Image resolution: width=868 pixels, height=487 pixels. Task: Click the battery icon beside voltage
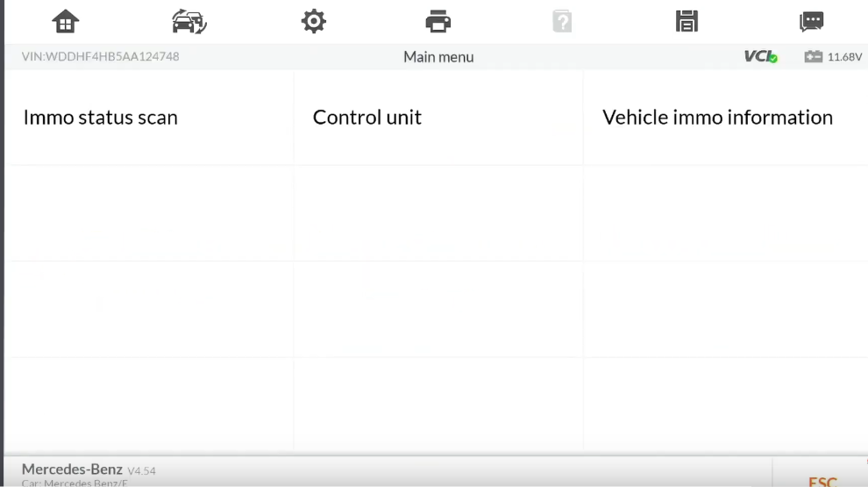(x=813, y=56)
